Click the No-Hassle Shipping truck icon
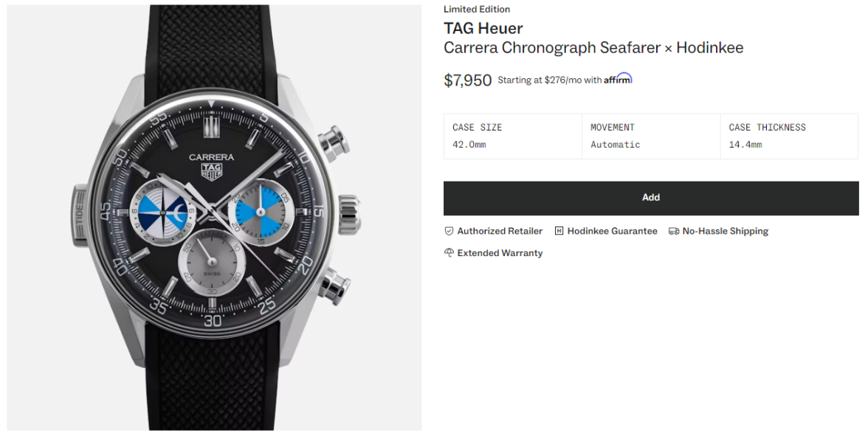The width and height of the screenshot is (868, 436). (673, 231)
